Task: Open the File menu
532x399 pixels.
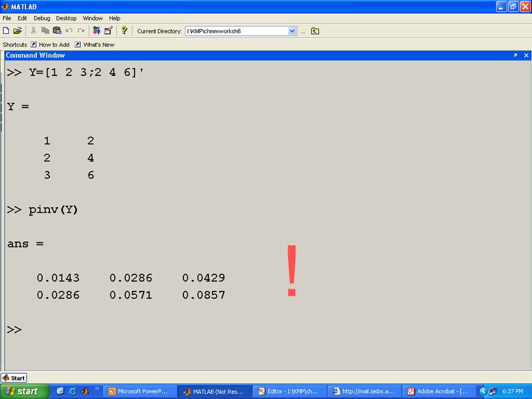Action: pos(7,18)
